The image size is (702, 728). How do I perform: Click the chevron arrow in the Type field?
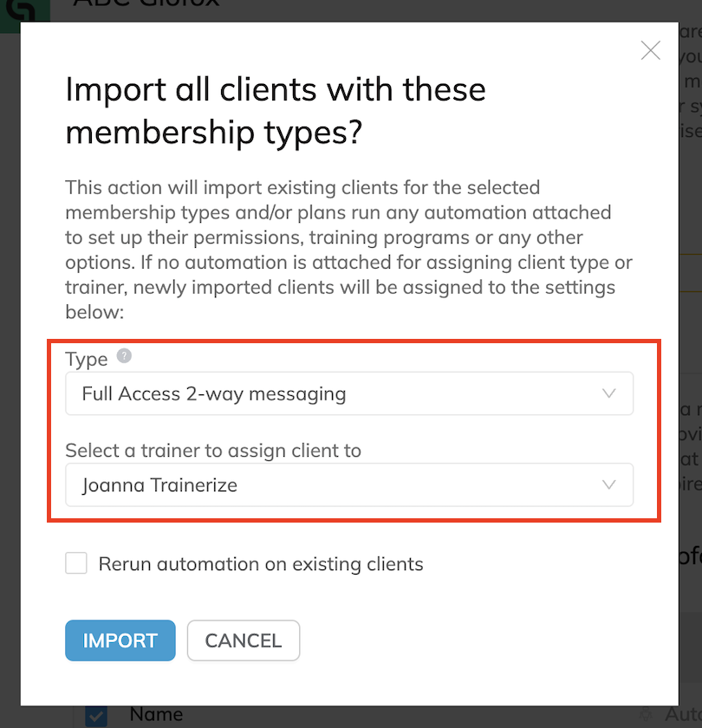608,393
